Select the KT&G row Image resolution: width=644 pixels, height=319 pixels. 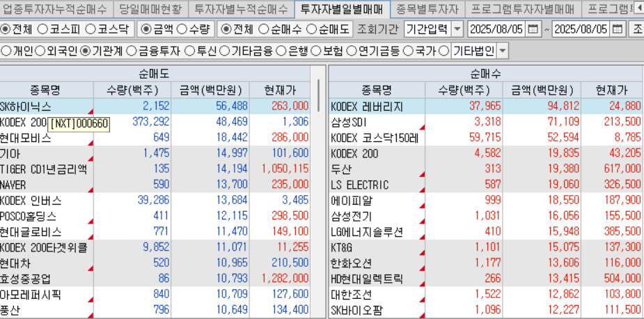tap(486, 247)
